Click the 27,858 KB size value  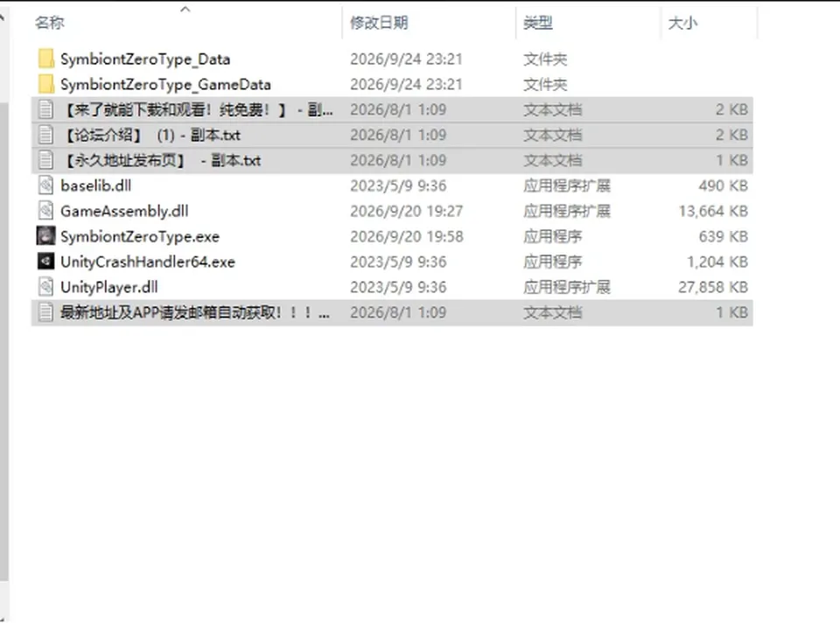[713, 287]
